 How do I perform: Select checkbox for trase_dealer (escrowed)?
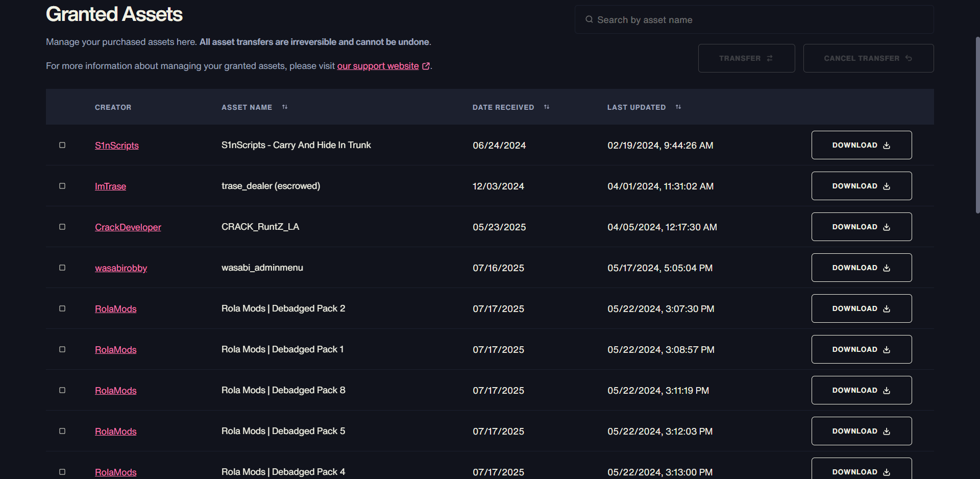click(x=62, y=186)
